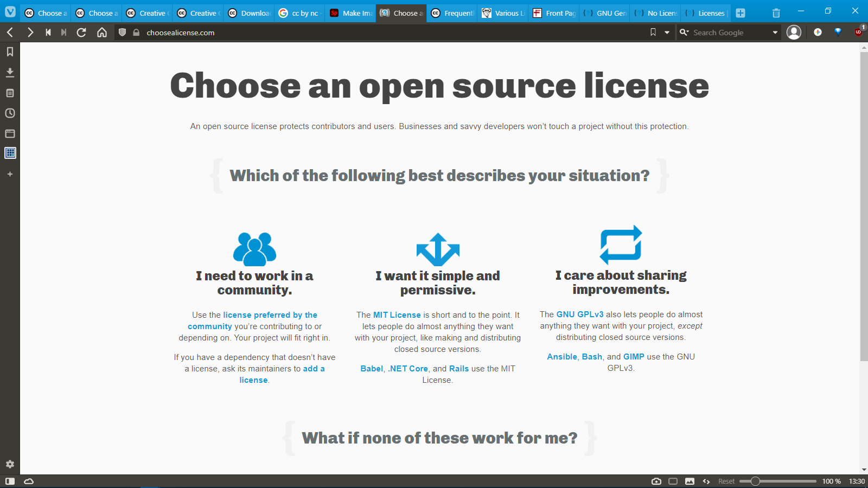Screen dimensions: 868x488
Task: Open the user profile avatar
Action: tap(794, 33)
